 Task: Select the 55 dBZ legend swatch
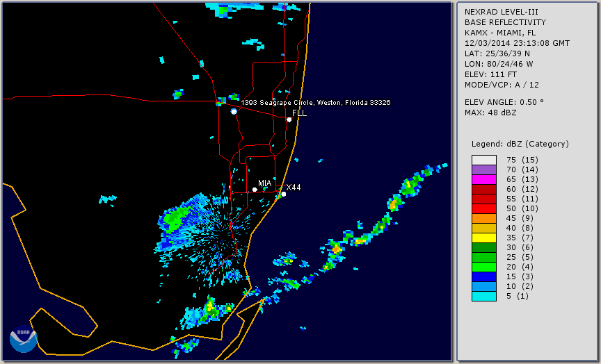(484, 199)
